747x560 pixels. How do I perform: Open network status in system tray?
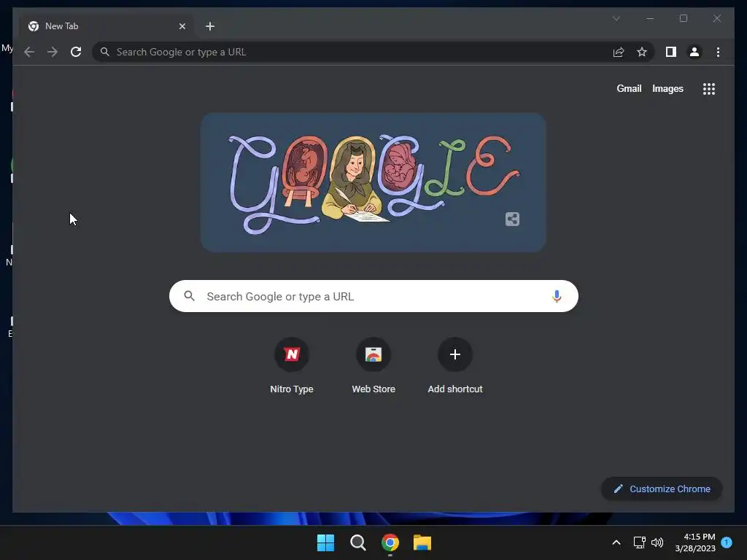coord(639,542)
